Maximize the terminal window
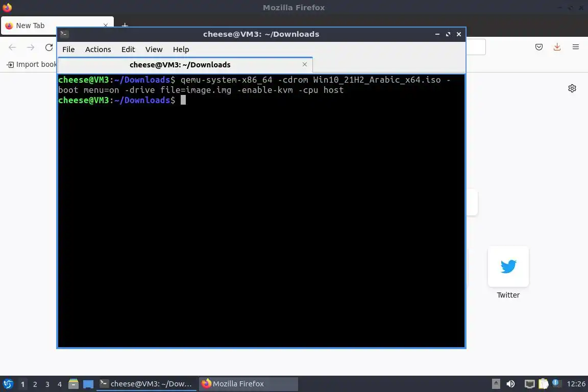Viewport: 588px width, 392px height. click(x=448, y=34)
